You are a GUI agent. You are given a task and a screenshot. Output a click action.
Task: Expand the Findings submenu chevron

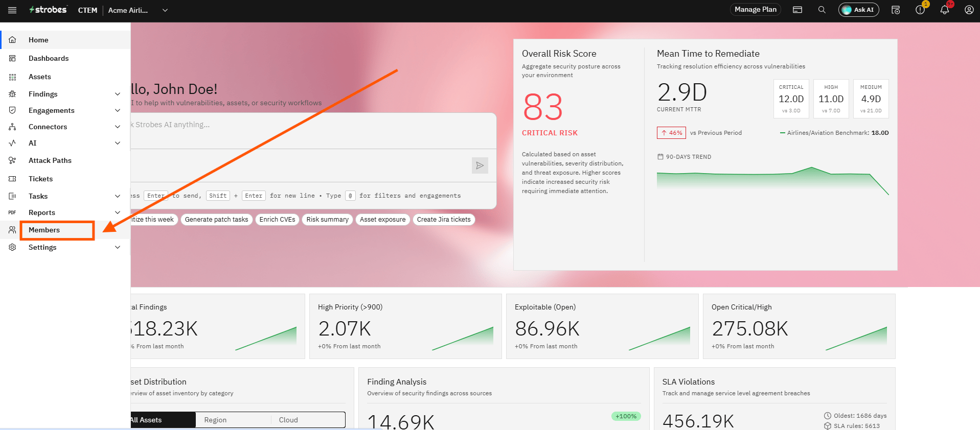pos(118,94)
